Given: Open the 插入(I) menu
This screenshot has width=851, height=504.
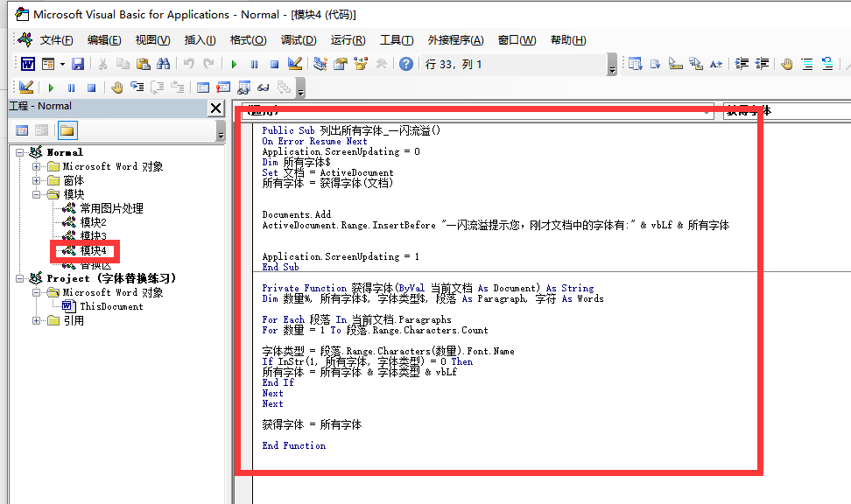Looking at the screenshot, I should (x=200, y=40).
